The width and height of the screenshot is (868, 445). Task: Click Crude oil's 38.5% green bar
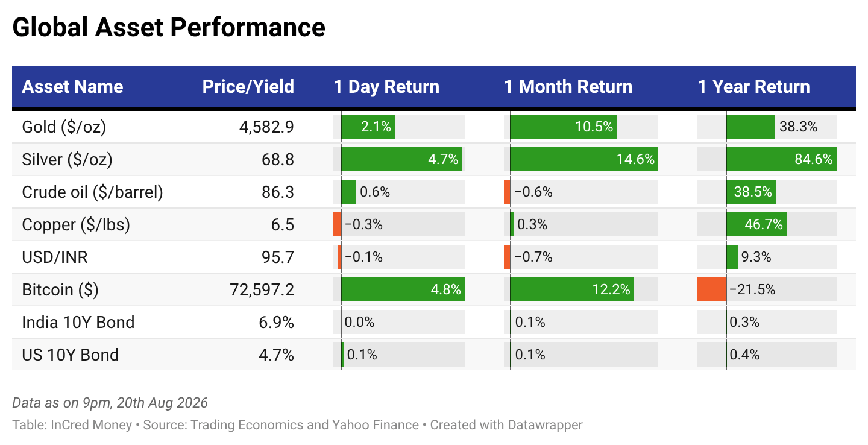coord(751,192)
